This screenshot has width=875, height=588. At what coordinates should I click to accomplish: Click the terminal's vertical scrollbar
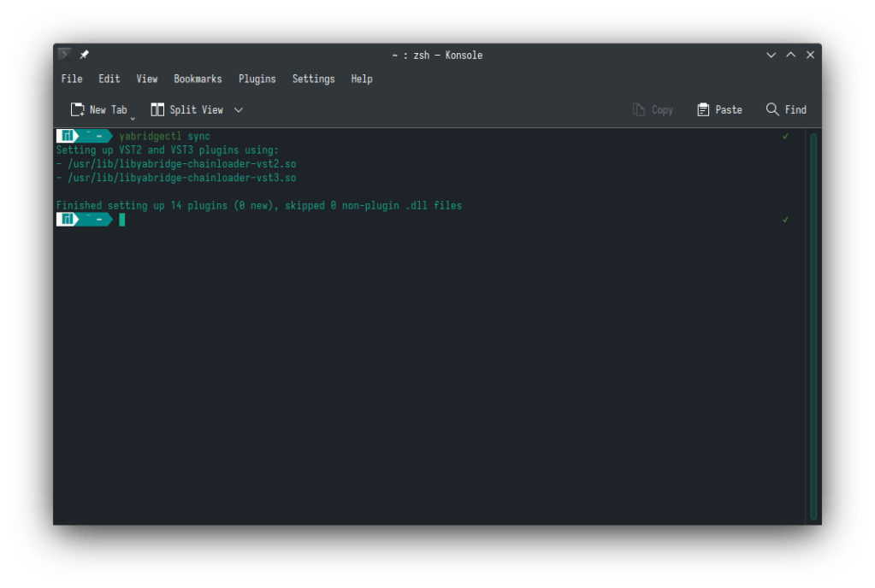(x=813, y=325)
